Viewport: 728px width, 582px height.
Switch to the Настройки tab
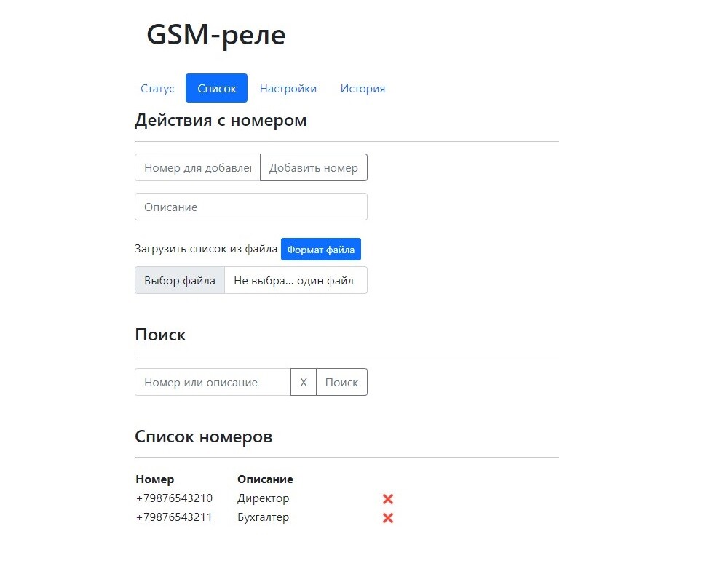coord(288,89)
